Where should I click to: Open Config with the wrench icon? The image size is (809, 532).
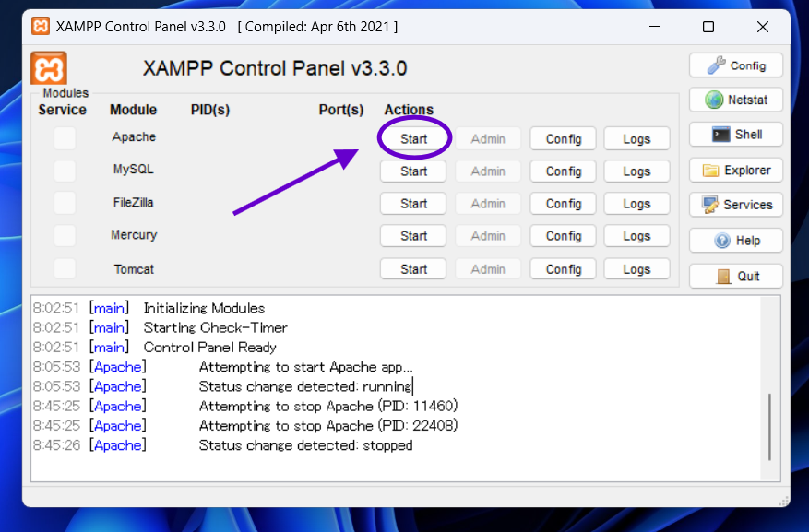[735, 65]
